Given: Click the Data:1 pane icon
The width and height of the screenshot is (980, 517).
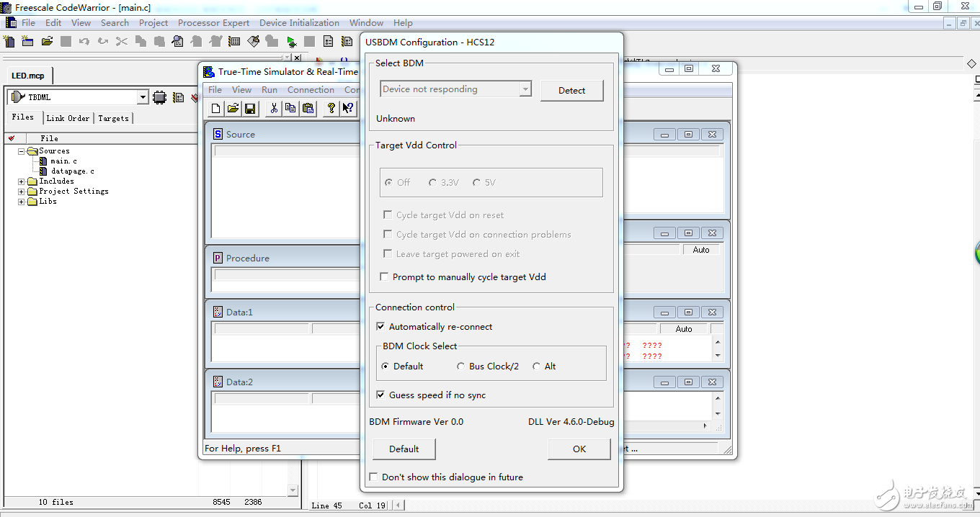Looking at the screenshot, I should 218,312.
